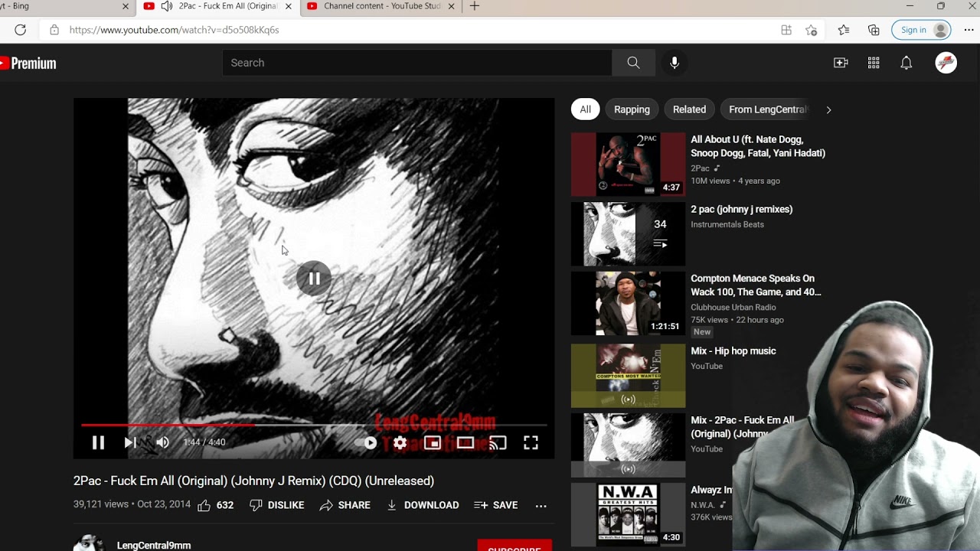The width and height of the screenshot is (980, 551).
Task: Dislike the video
Action: pyautogui.click(x=276, y=505)
